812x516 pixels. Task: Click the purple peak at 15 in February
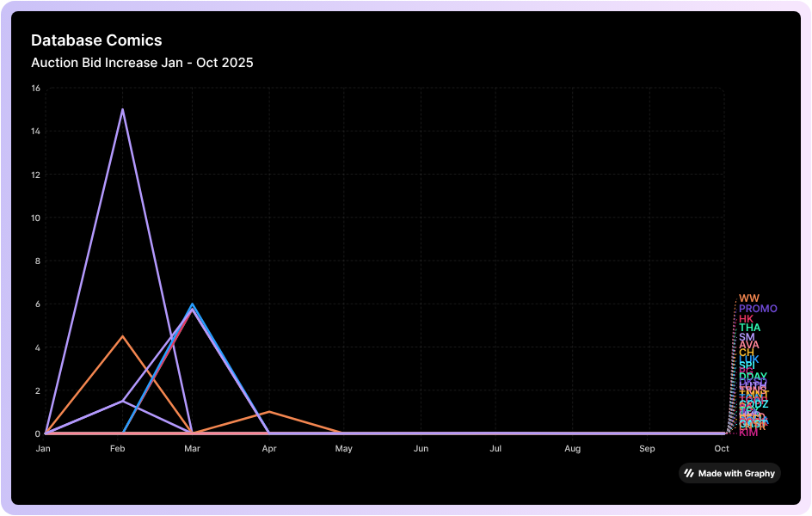(122, 110)
